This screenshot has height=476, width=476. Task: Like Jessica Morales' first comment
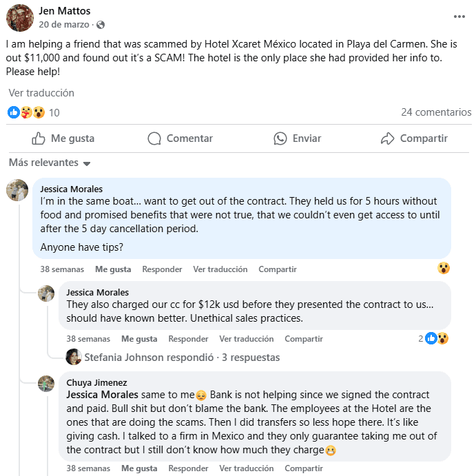[113, 269]
